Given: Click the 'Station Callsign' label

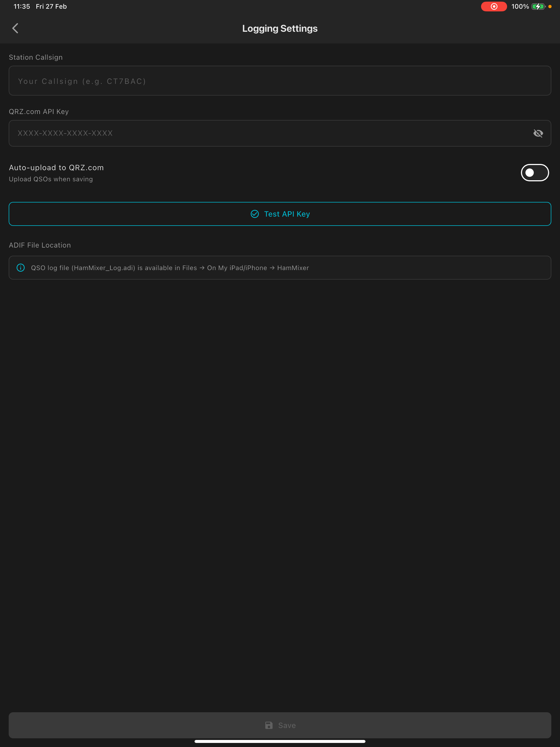Looking at the screenshot, I should pyautogui.click(x=36, y=58).
